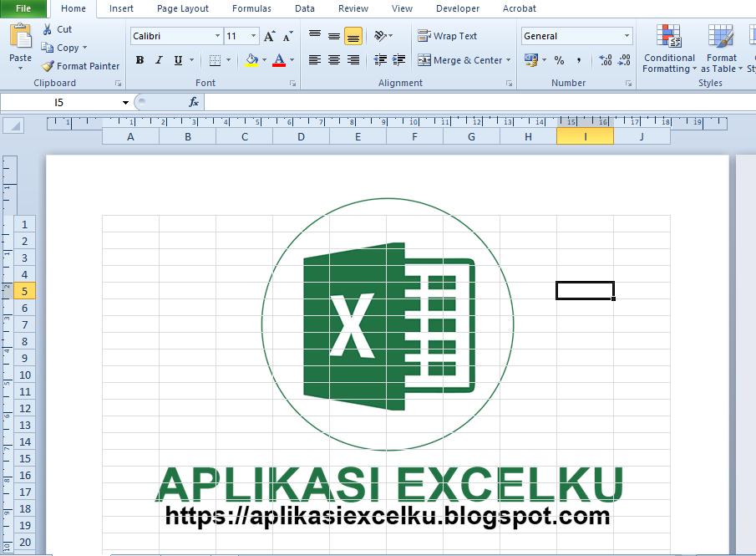Click the Orientation text angle icon
This screenshot has width=756, height=556.
[x=380, y=36]
